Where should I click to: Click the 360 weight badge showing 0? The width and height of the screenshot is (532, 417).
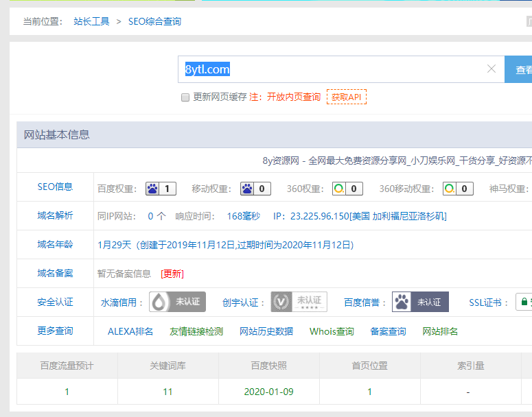(x=347, y=189)
